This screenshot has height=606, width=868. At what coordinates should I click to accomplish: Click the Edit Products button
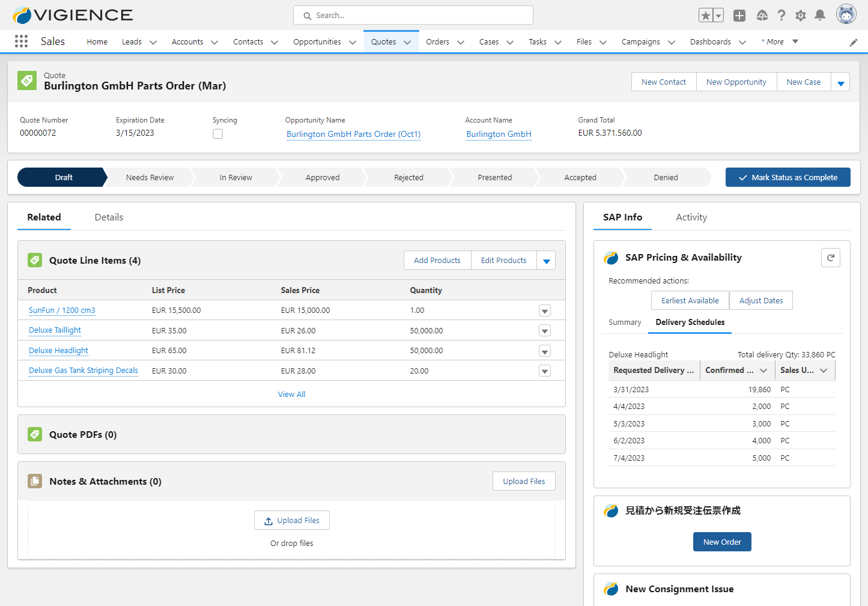click(x=504, y=261)
